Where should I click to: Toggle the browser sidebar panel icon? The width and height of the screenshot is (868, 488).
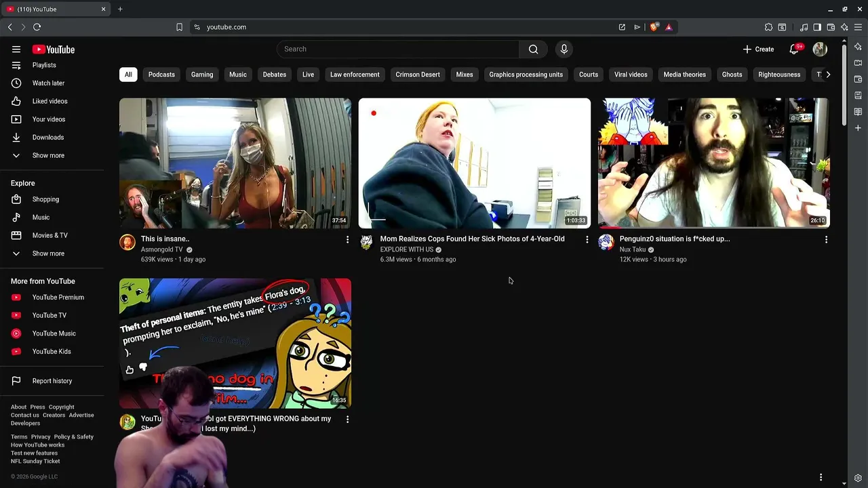pyautogui.click(x=817, y=27)
